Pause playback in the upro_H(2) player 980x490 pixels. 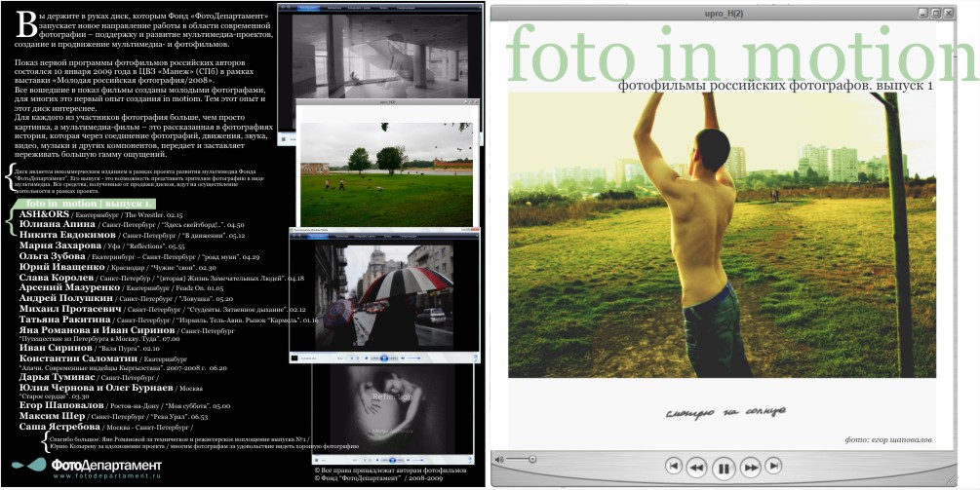pos(724,469)
